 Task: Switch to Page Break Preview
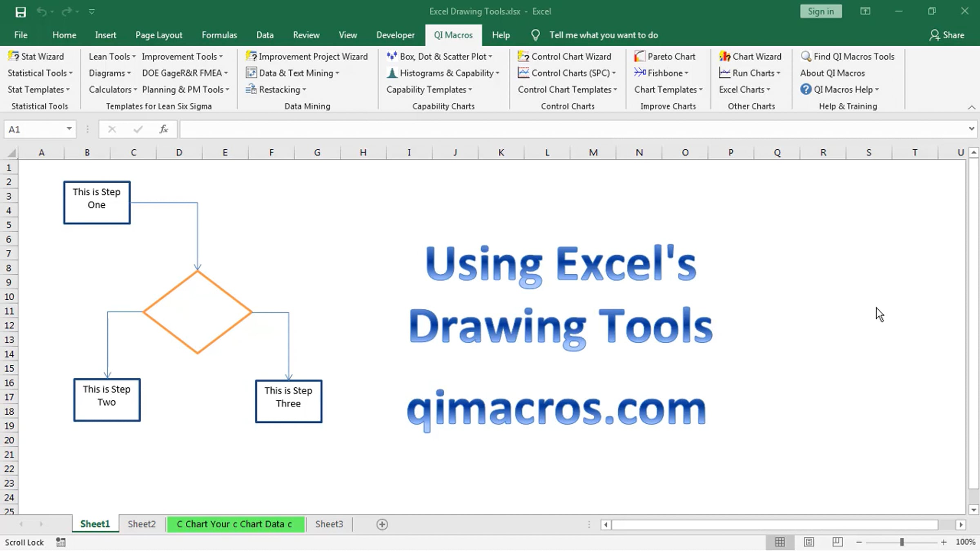[x=837, y=542]
